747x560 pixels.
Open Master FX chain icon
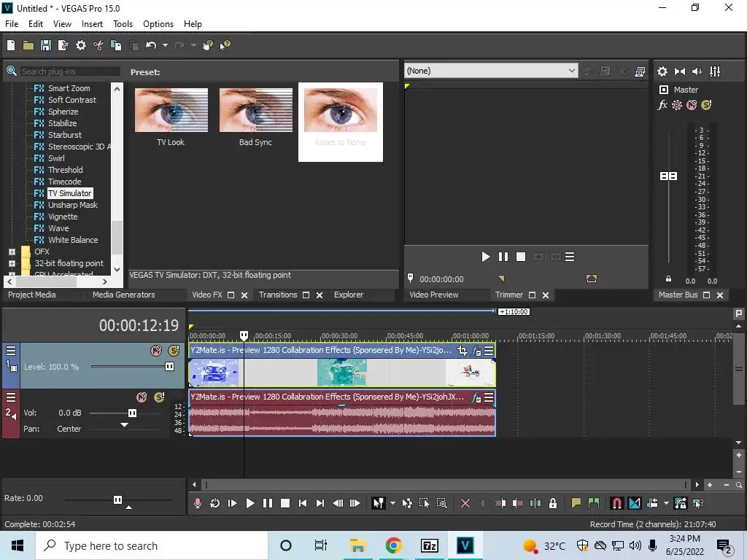tap(662, 105)
